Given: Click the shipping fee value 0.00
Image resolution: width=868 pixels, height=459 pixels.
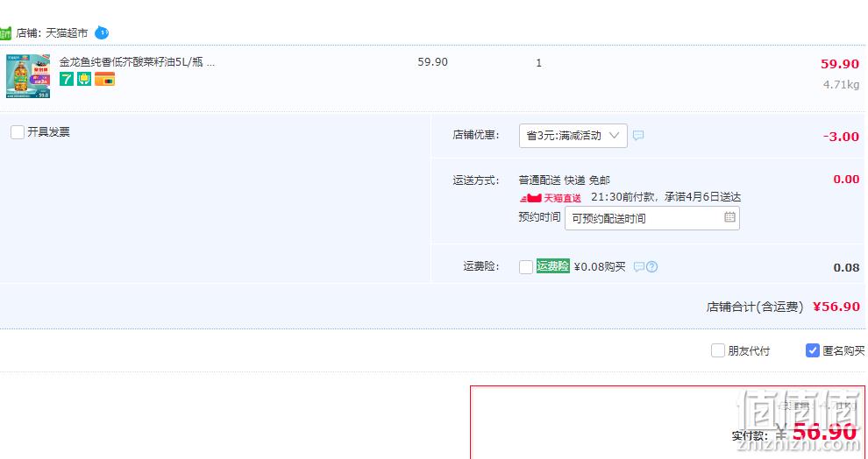Looking at the screenshot, I should (x=846, y=180).
